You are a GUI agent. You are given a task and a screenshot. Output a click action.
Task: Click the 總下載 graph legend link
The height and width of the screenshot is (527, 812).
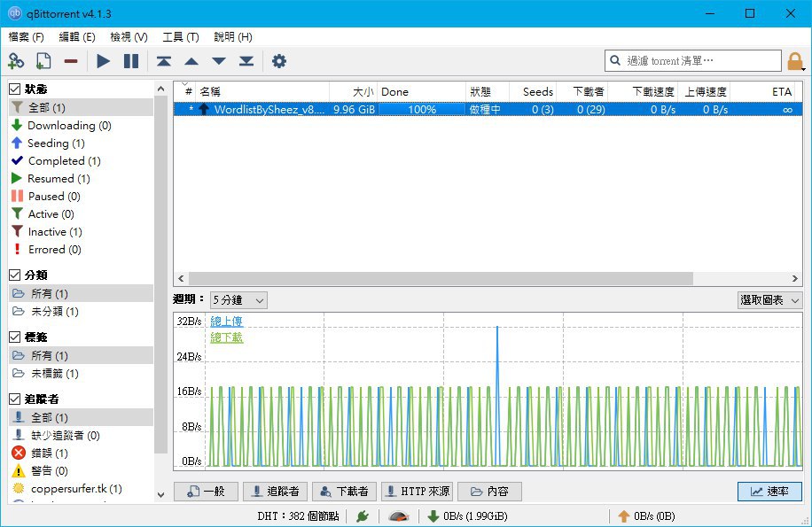[226, 337]
